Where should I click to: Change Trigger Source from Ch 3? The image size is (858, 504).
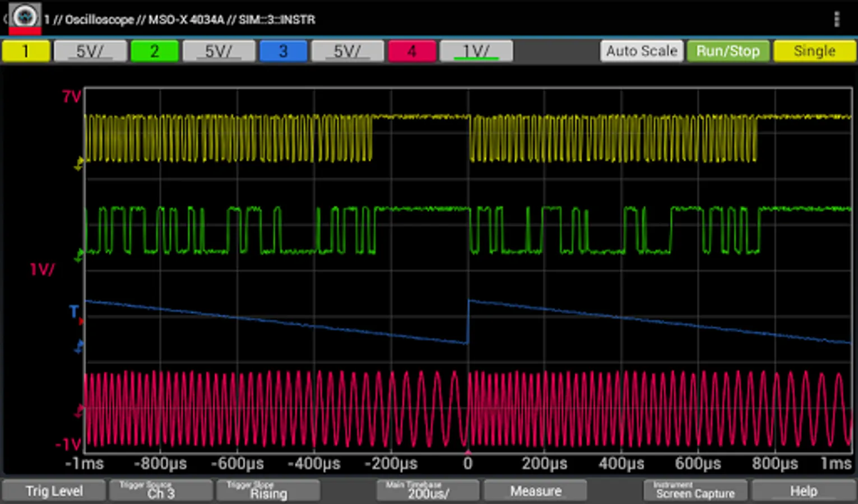[x=161, y=491]
